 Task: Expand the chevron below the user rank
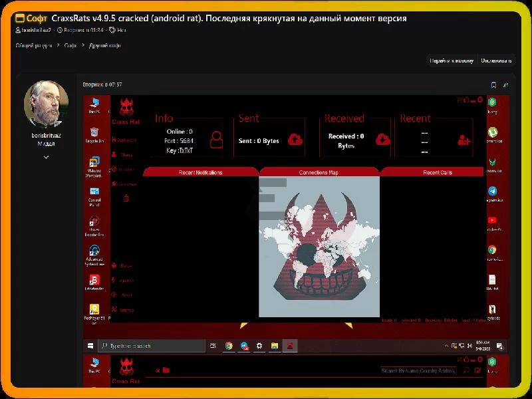tap(46, 157)
